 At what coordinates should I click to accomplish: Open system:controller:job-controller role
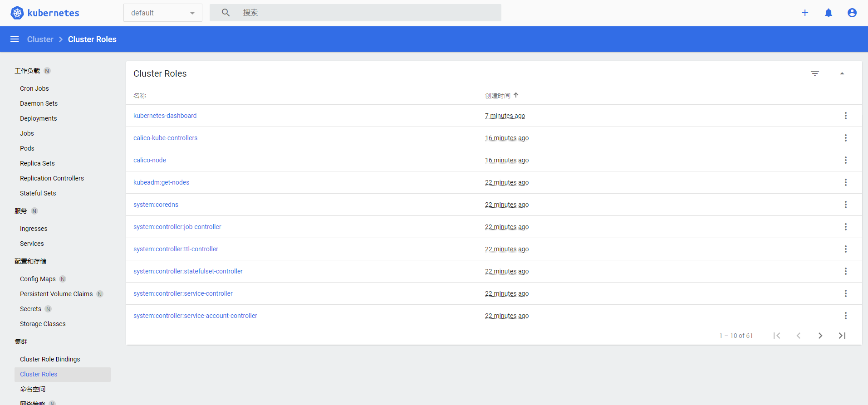[177, 227]
